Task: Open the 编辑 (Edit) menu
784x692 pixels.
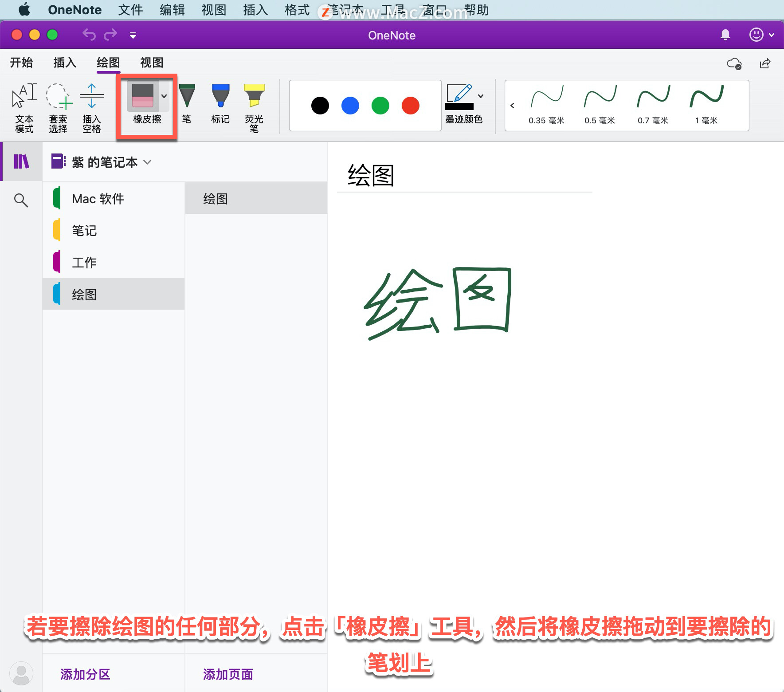Action: pyautogui.click(x=172, y=10)
